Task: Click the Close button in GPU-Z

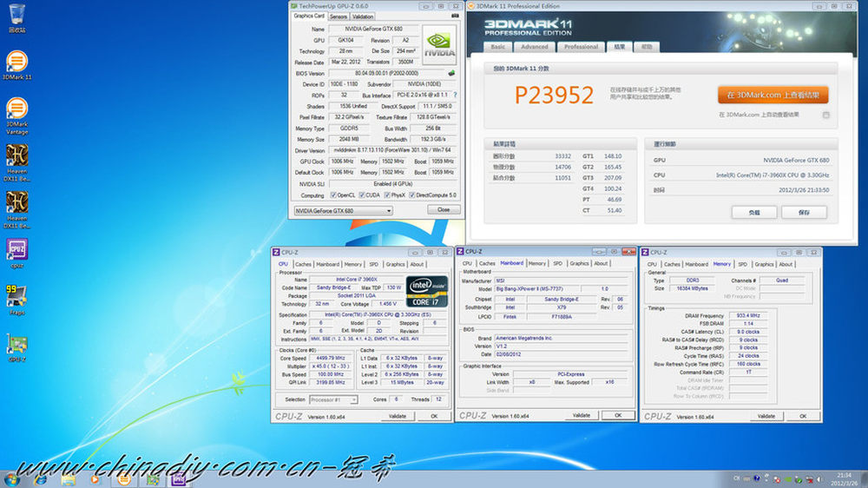Action: tap(444, 210)
